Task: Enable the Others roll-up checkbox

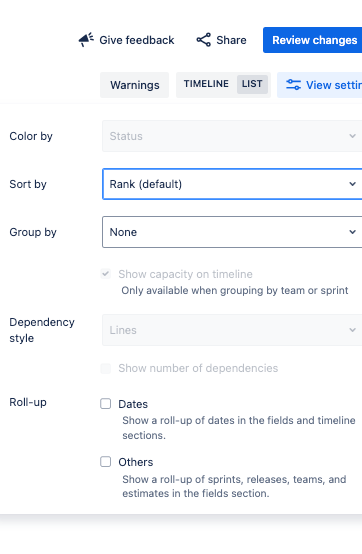Action: point(106,461)
